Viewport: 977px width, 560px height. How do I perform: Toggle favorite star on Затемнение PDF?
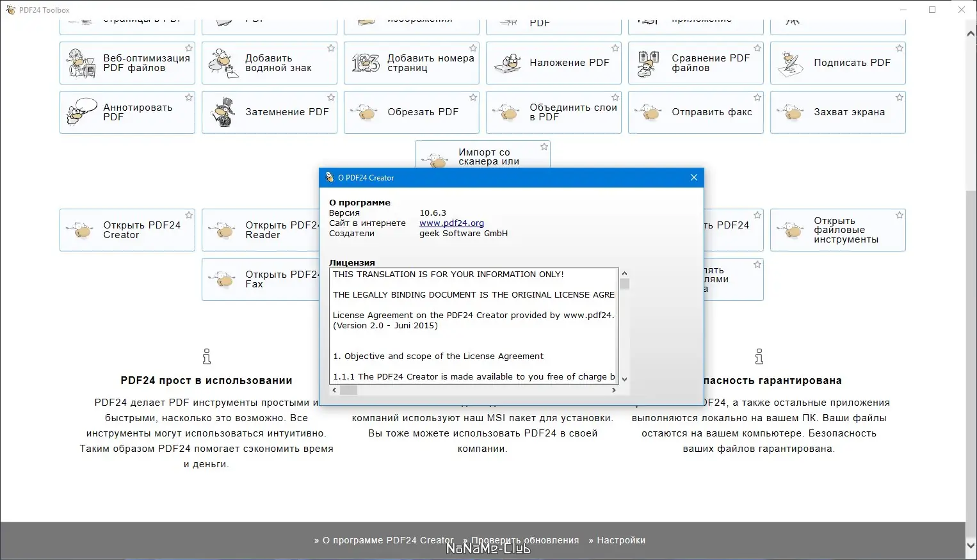pos(331,97)
